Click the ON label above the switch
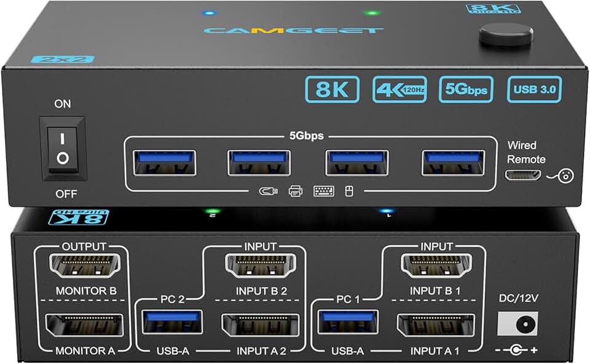 point(63,104)
